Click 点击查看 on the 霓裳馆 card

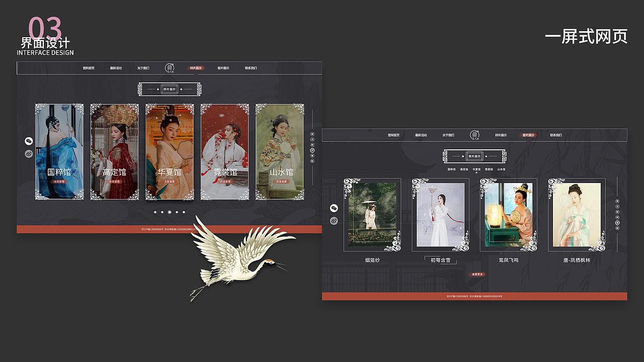pos(224,181)
